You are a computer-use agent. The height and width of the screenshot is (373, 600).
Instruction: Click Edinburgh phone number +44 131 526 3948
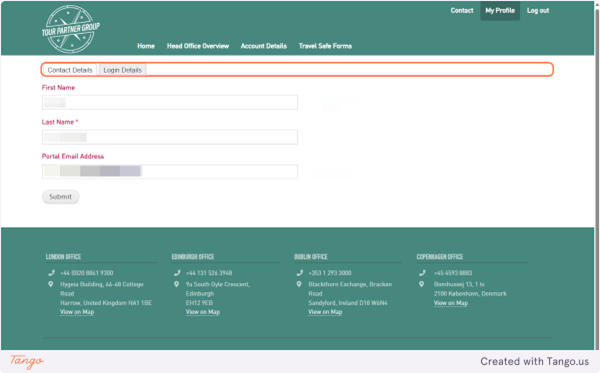[209, 273]
